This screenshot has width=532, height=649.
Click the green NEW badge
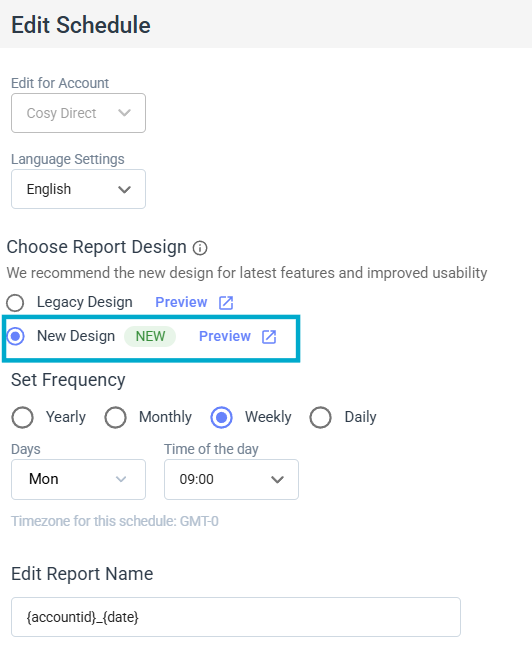tap(150, 336)
